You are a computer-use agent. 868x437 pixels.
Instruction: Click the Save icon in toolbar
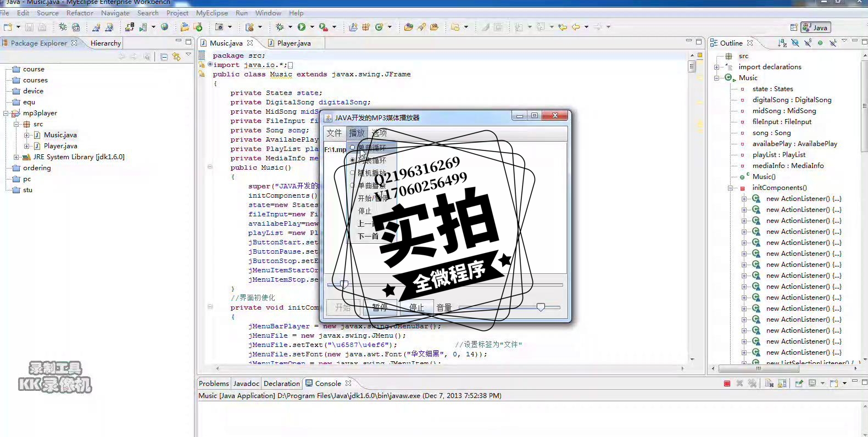point(29,27)
